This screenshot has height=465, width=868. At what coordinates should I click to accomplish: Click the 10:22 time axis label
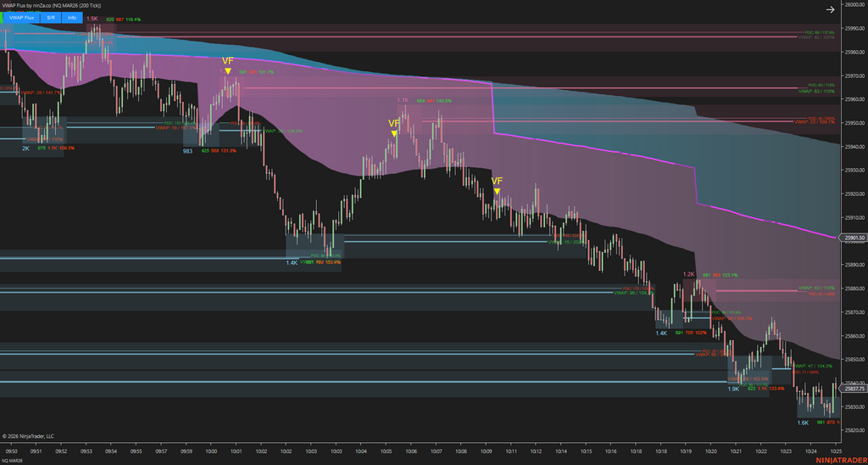tap(760, 451)
